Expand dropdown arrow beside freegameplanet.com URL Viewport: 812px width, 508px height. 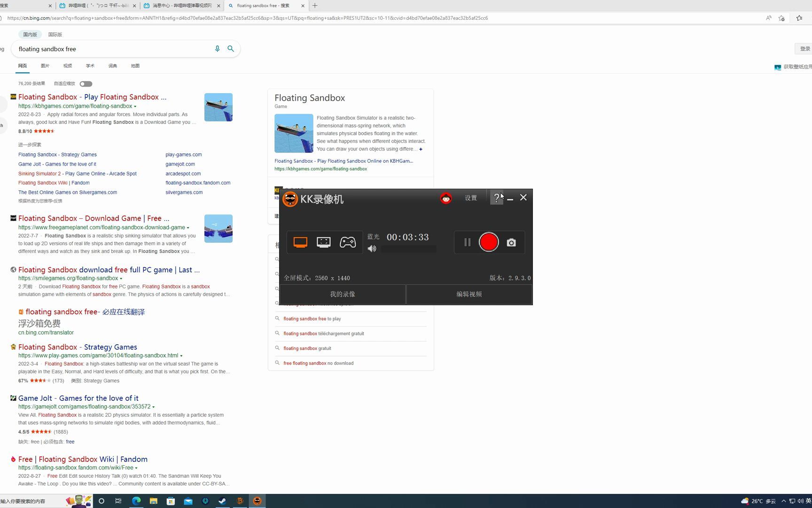click(x=188, y=228)
